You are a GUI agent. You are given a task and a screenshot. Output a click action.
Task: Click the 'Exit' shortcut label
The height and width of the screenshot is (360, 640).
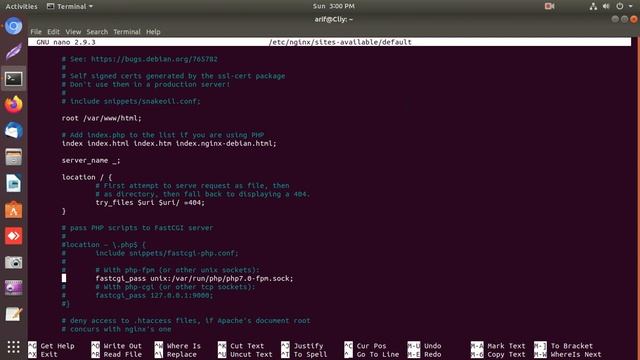click(x=49, y=354)
